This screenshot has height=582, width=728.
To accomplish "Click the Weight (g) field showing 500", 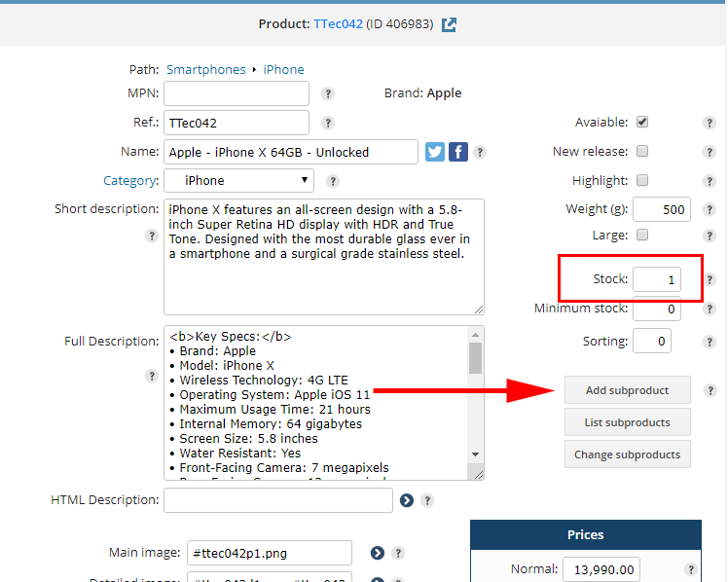I will click(x=662, y=209).
